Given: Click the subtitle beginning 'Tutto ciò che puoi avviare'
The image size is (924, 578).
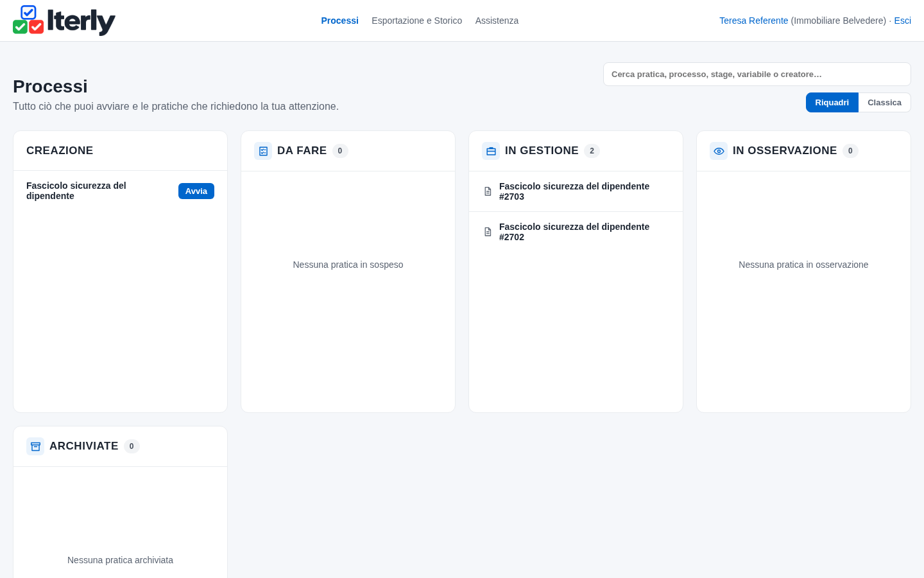Looking at the screenshot, I should 176,107.
